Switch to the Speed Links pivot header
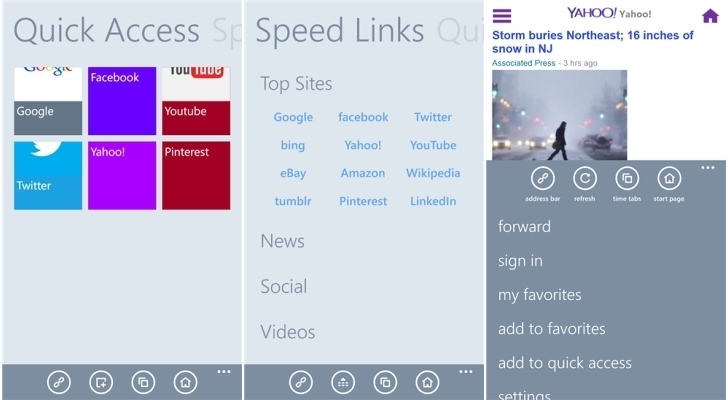The width and height of the screenshot is (728, 400). coord(227,31)
